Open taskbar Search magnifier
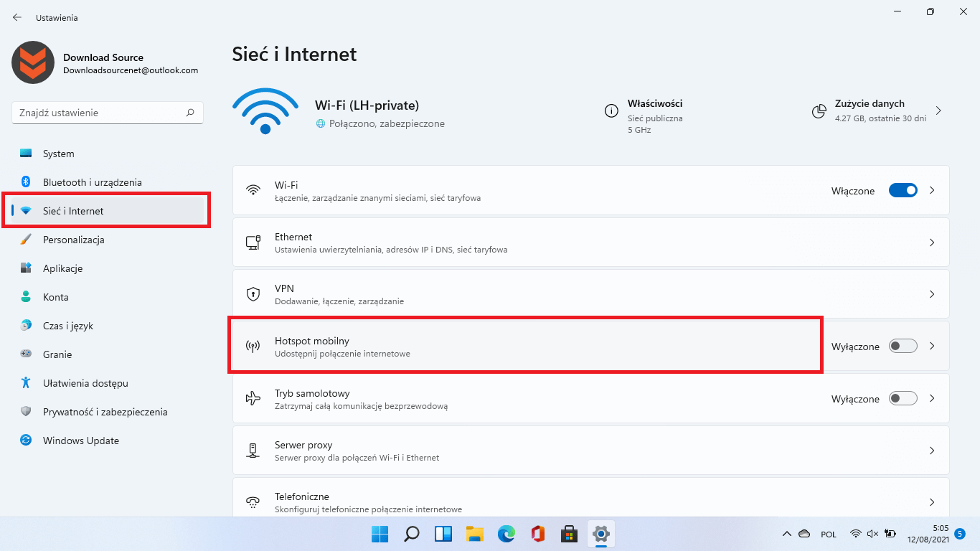The image size is (980, 551). pos(412,534)
